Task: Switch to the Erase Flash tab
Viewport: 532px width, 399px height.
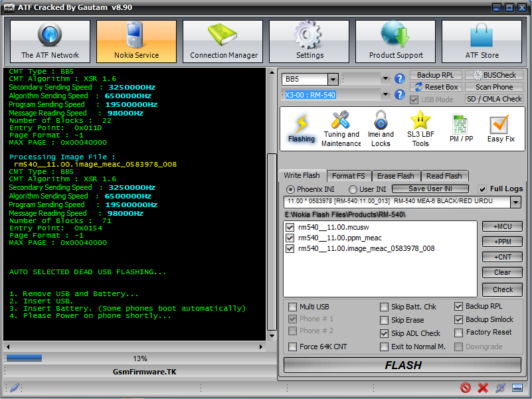Action: pos(396,176)
